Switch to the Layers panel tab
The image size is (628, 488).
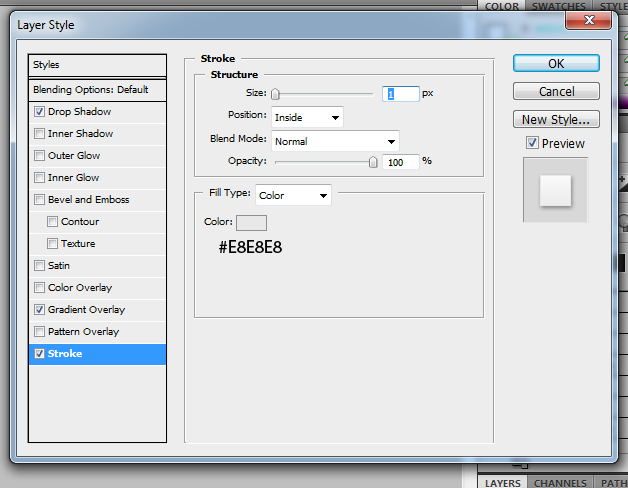click(503, 483)
